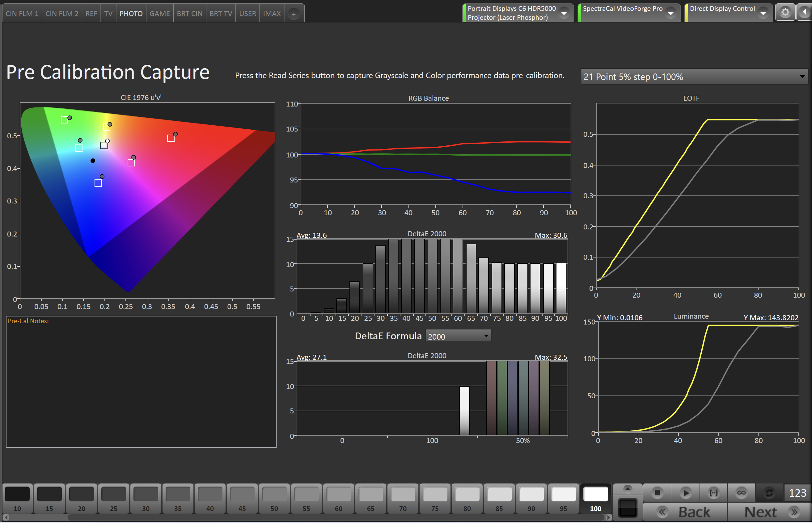
Task: Click the black pattern preview square
Action: point(628,508)
